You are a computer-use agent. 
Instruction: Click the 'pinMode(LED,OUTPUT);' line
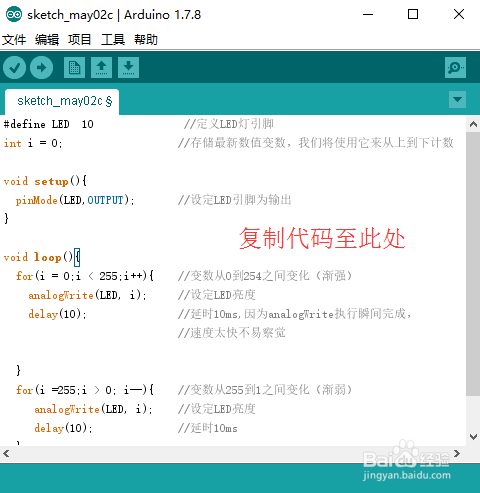(75, 200)
